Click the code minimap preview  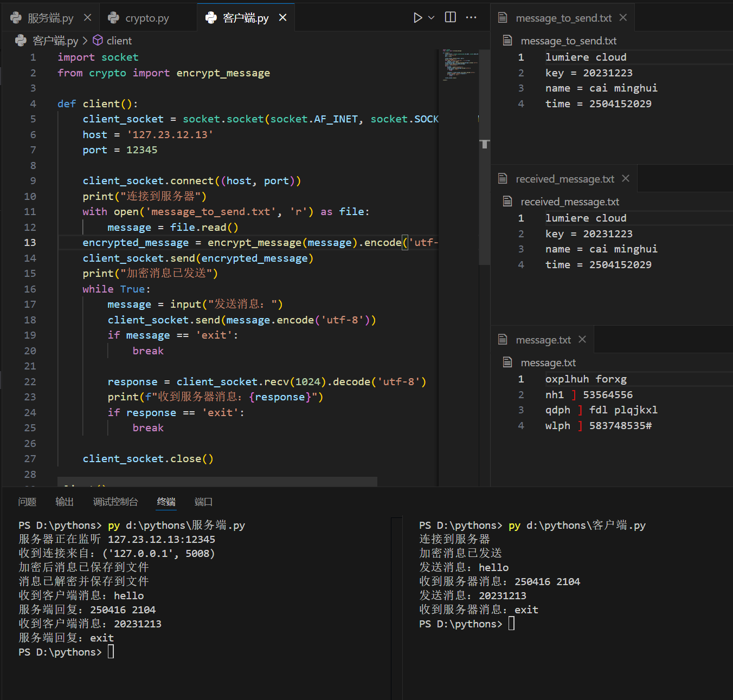(x=460, y=65)
